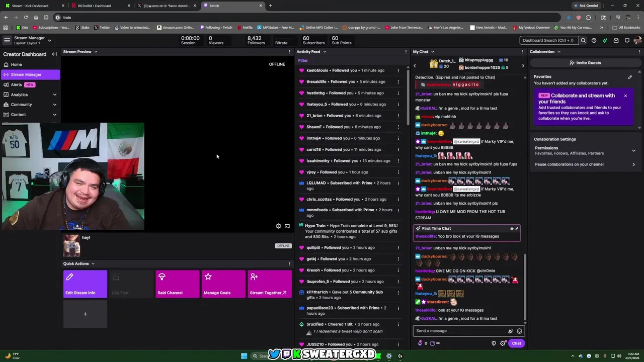This screenshot has height=362, width=644.
Task: Open the Stream Manager layout dropdown
Action: coord(49,40)
